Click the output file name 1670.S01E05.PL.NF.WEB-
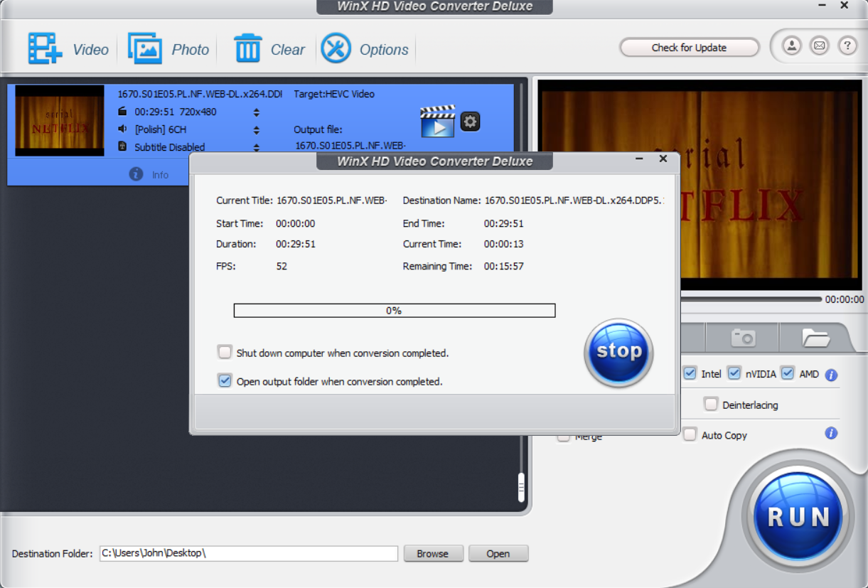This screenshot has width=868, height=588. coord(350,146)
